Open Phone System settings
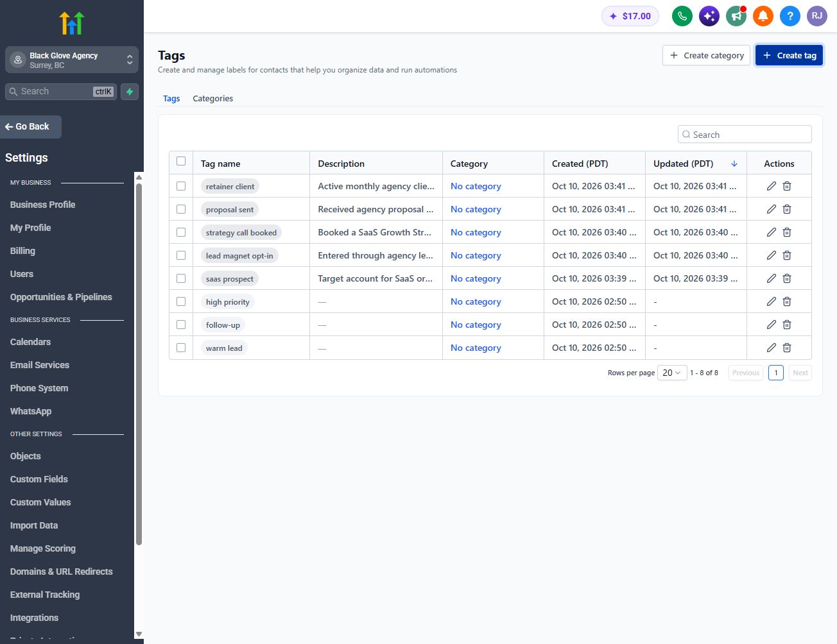 (39, 388)
